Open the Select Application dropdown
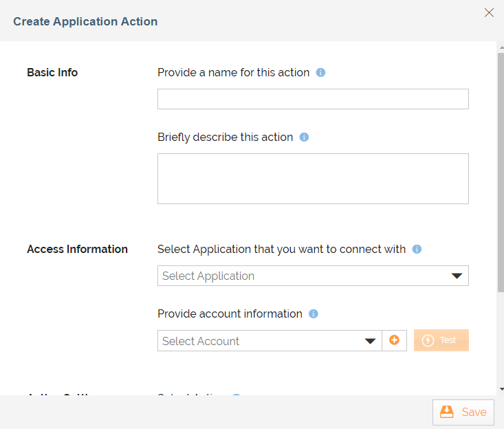Screen dimensions: 504x429 point(313,276)
